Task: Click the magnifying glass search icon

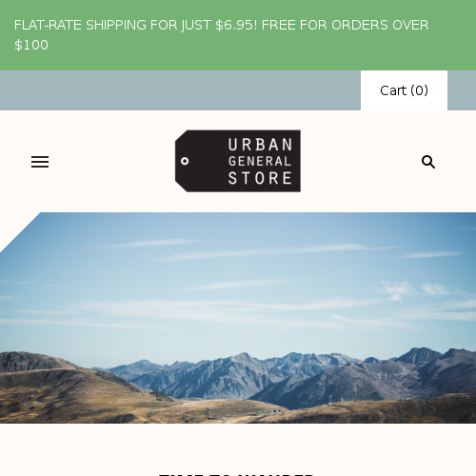Action: (428, 162)
